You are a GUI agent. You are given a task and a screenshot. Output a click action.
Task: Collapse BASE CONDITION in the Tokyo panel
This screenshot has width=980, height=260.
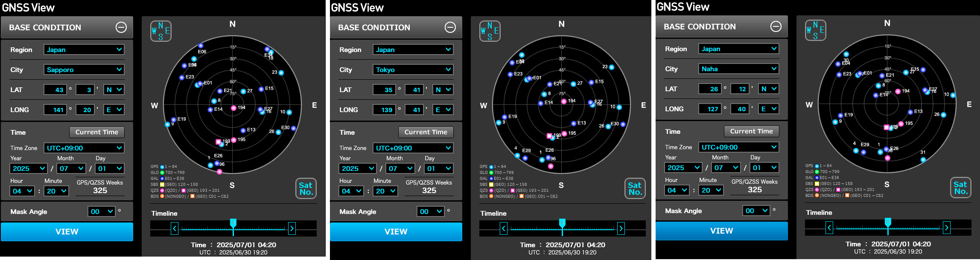tap(450, 27)
